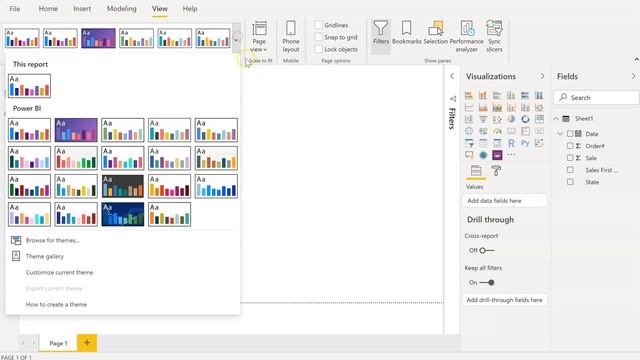Screen dimensions: 640x360
Task: Click the Fields search box
Action: click(x=596, y=98)
